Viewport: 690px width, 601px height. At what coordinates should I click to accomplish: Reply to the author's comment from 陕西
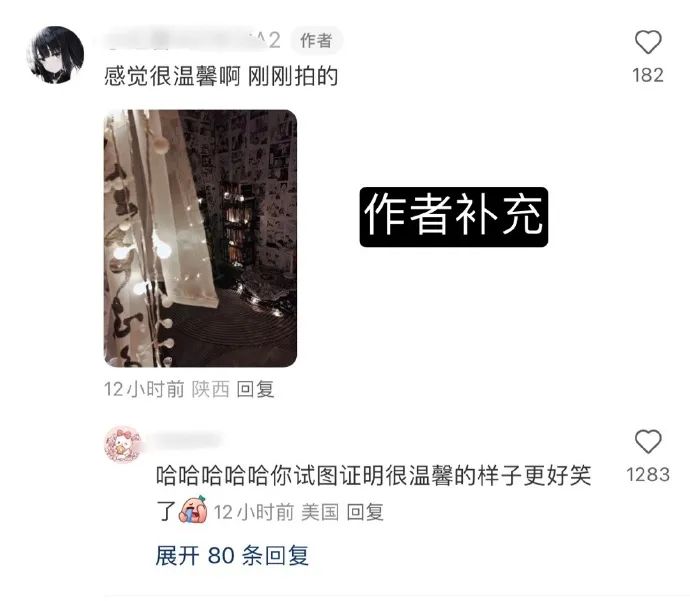[x=256, y=389]
